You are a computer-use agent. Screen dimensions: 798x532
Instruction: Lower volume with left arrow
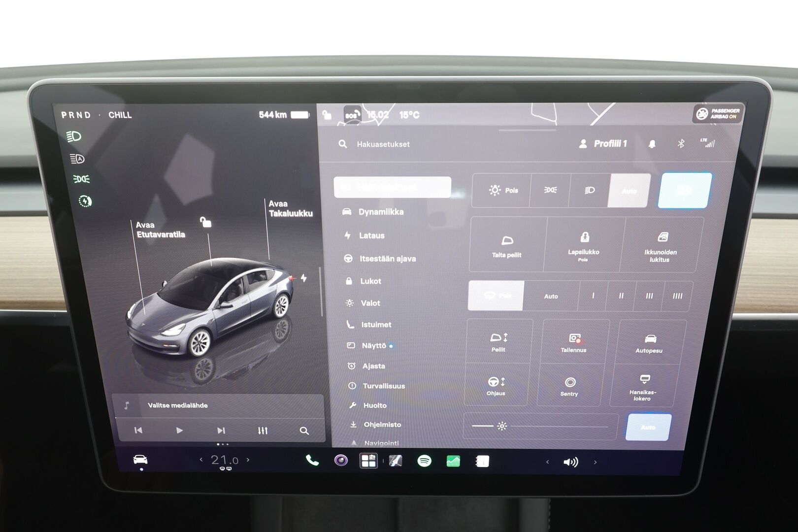pyautogui.click(x=548, y=462)
